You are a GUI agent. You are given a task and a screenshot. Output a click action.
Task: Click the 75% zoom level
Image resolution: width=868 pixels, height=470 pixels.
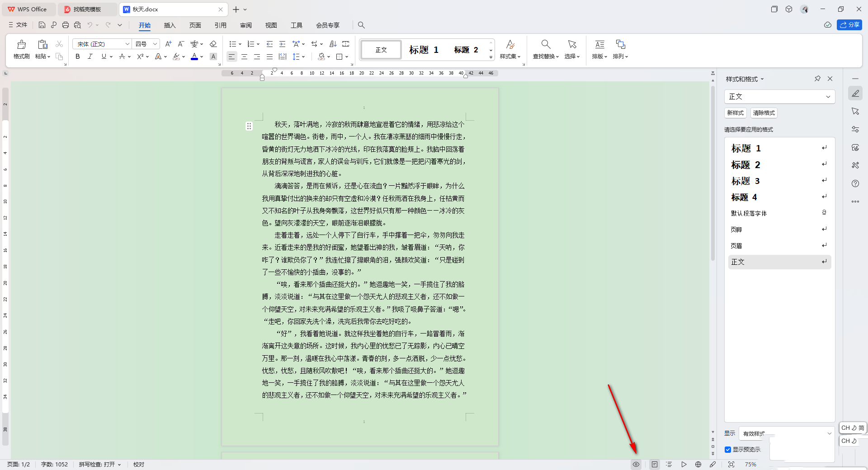(x=750, y=465)
